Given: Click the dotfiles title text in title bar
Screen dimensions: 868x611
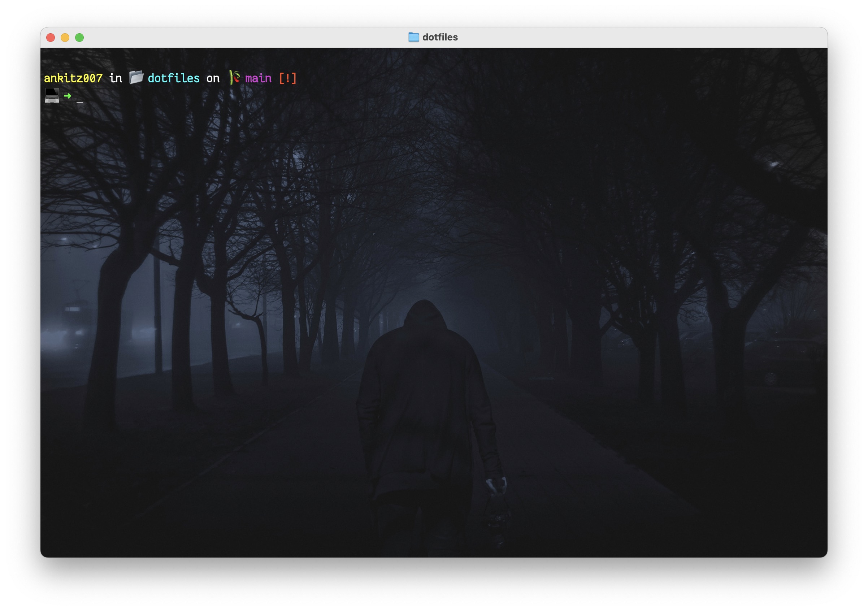Looking at the screenshot, I should pos(440,37).
